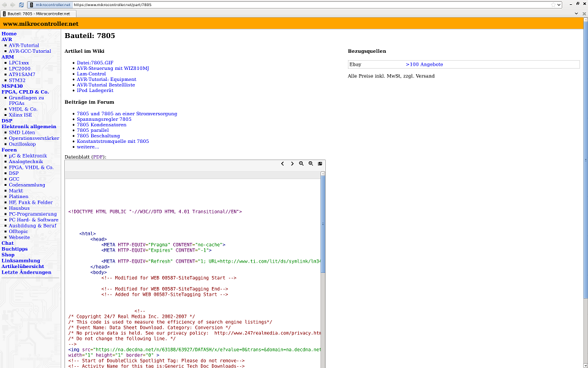The height and width of the screenshot is (368, 588).
Task: Open Letzte Änderungen in the sidebar
Action: tap(26, 272)
